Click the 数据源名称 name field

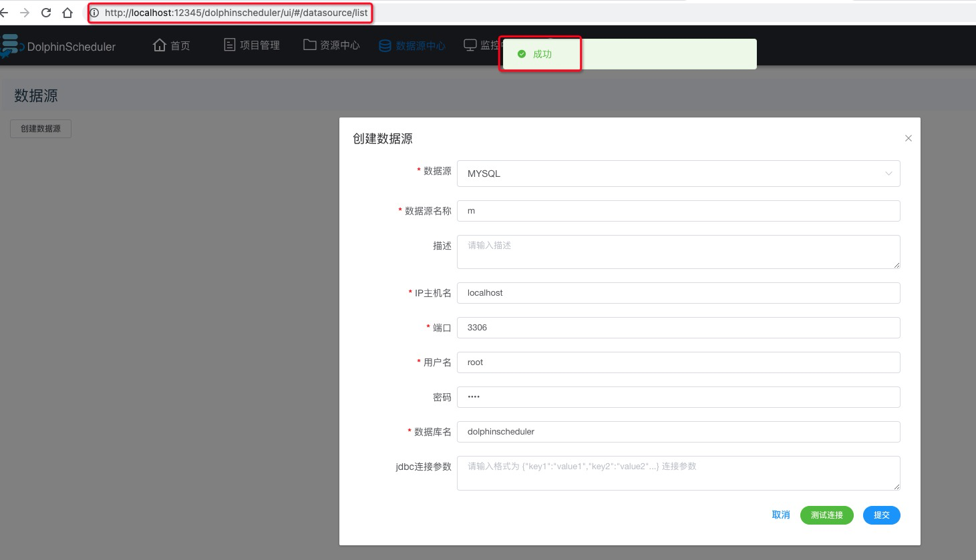678,211
